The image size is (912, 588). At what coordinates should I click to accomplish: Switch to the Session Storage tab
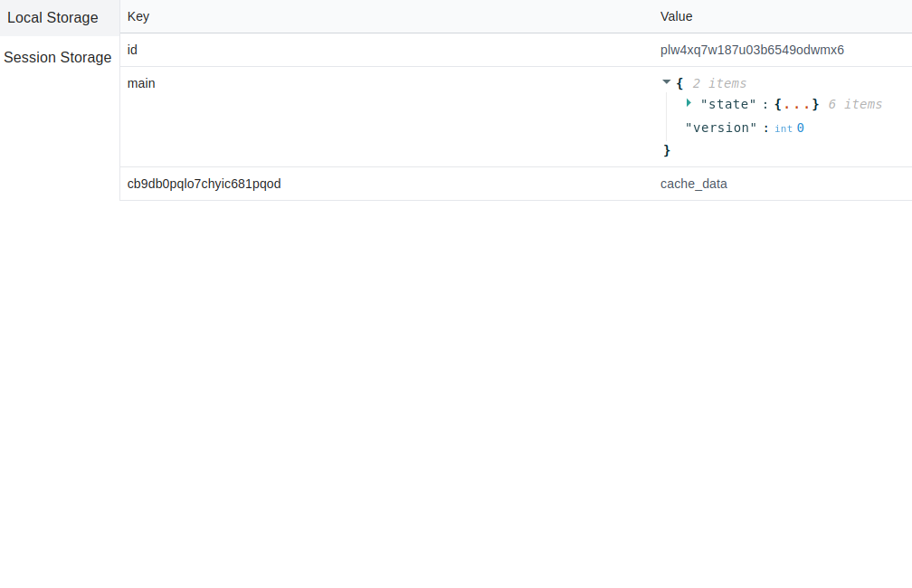coord(58,58)
